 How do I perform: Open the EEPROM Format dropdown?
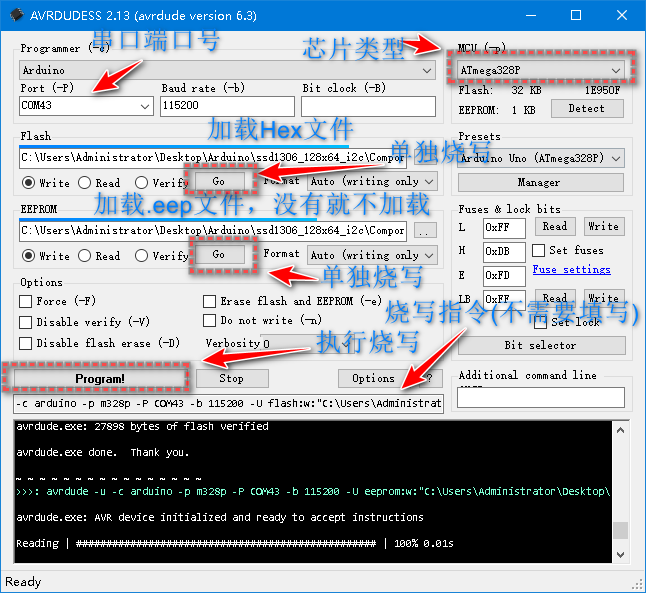pyautogui.click(x=372, y=255)
